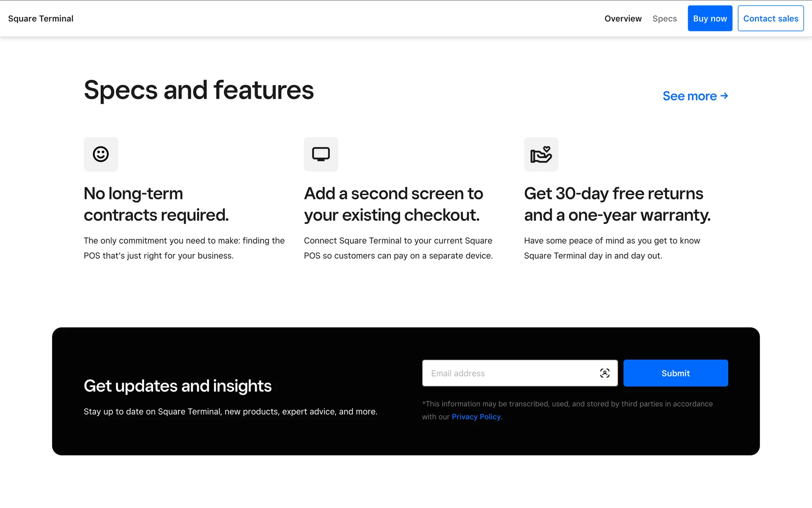Viewport: 812px width, 508px height.
Task: Click the Get updates and insights heading
Action: (x=178, y=386)
